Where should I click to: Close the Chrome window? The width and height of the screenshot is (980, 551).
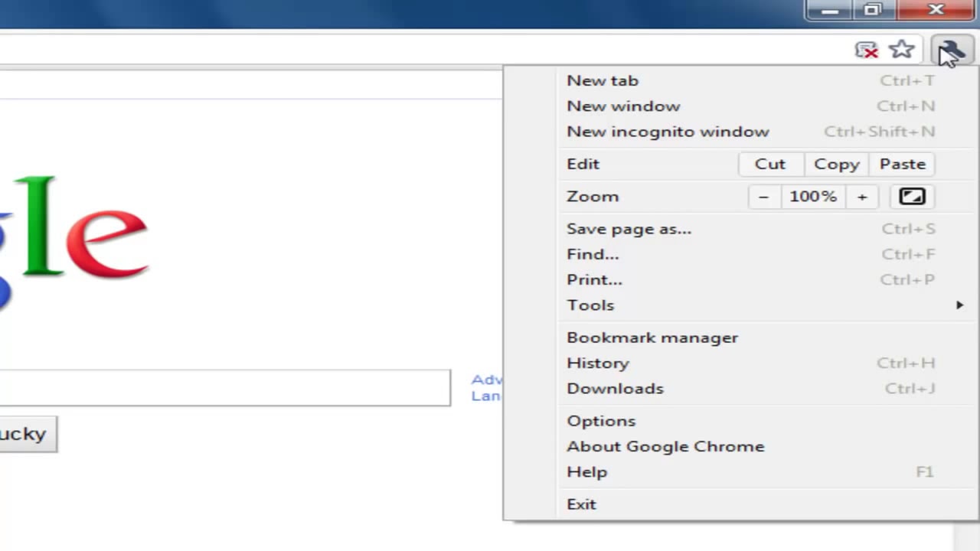[936, 10]
